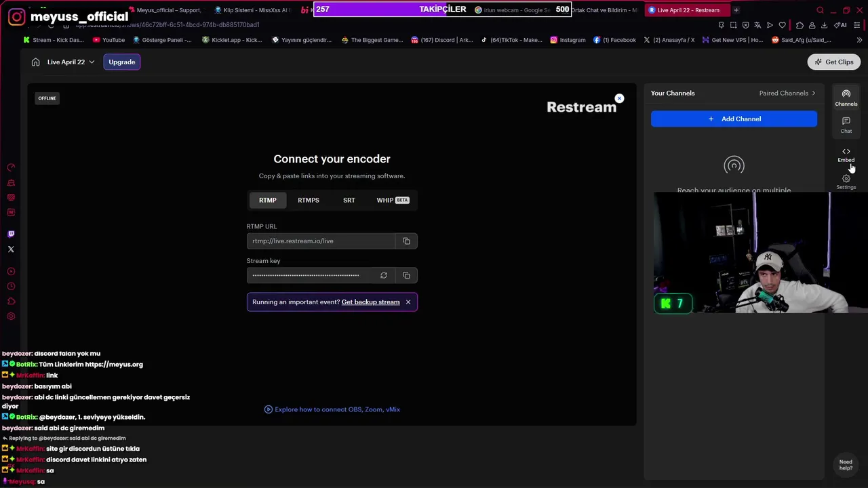Open the Need help widget
The height and width of the screenshot is (488, 868).
coord(846,465)
